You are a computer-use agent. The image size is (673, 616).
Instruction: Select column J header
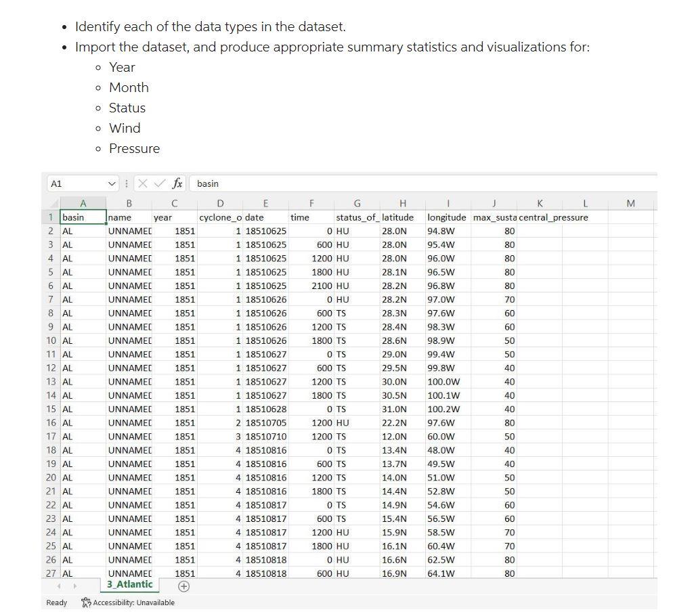pyautogui.click(x=494, y=204)
